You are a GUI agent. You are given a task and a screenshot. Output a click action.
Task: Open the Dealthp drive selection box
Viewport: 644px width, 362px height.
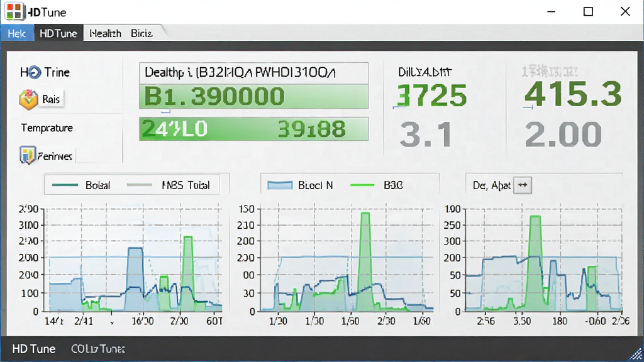253,73
